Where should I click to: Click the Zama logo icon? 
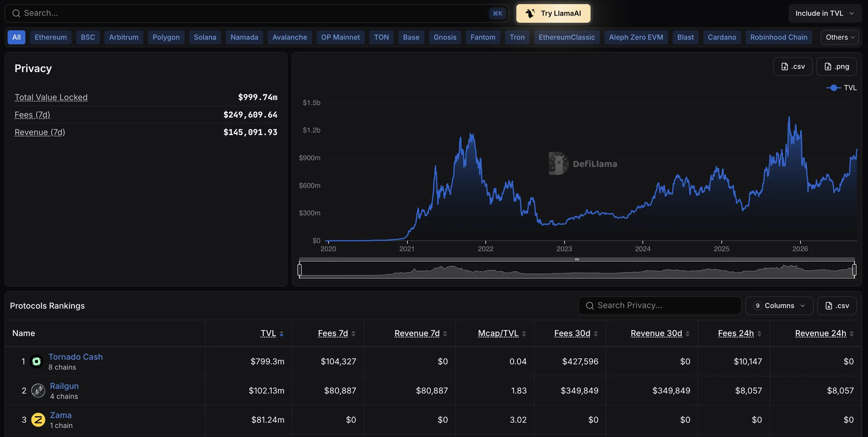[x=38, y=420]
